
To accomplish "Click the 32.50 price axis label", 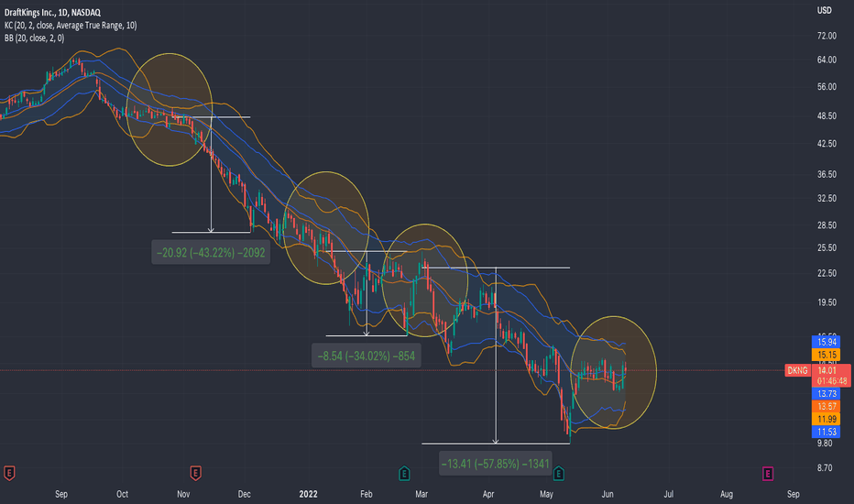I will 827,198.
